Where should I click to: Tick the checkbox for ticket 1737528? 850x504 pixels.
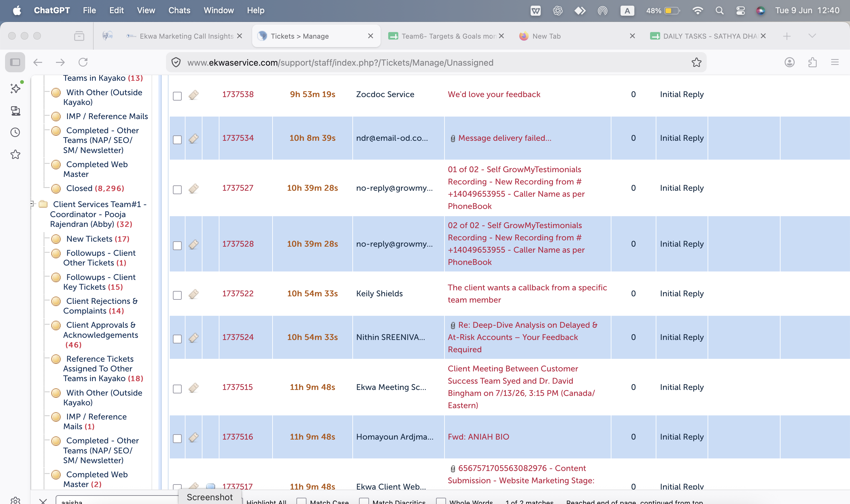(177, 245)
